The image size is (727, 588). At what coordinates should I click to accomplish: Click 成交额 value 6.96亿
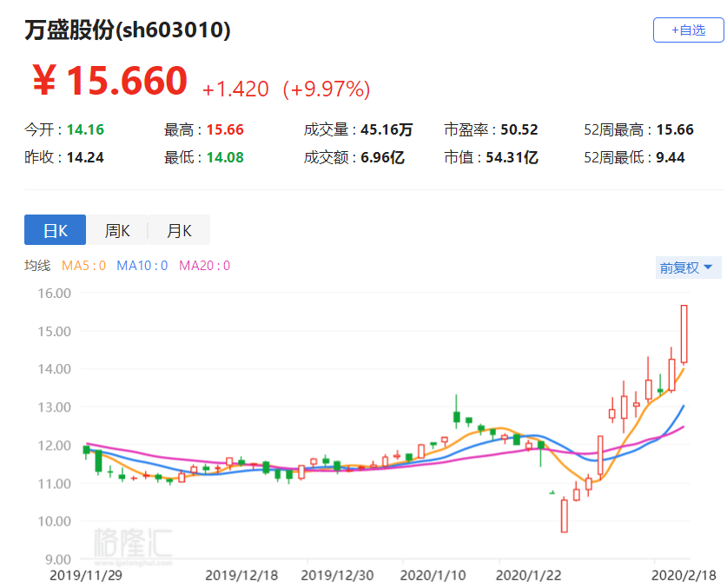382,157
